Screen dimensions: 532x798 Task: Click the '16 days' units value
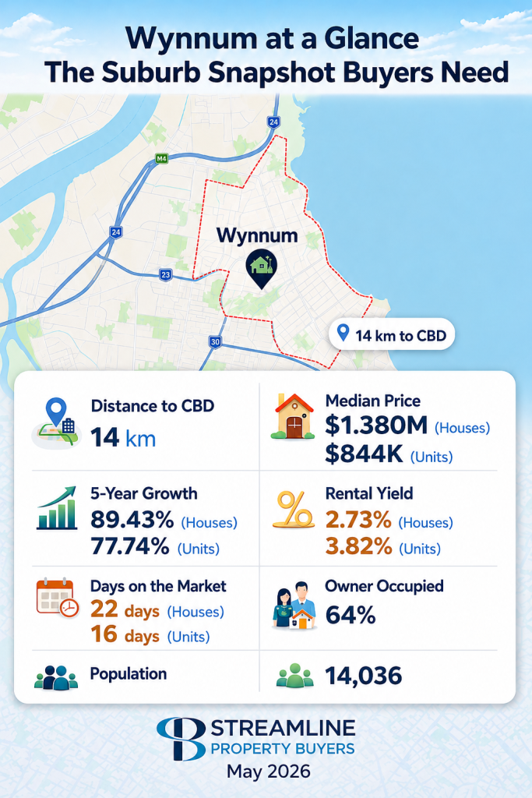(125, 634)
